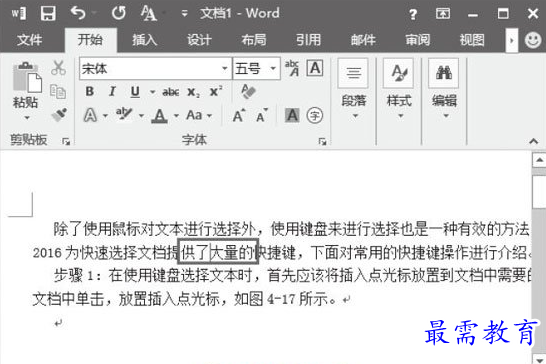This screenshot has width=546, height=364.
Task: Open the 编辑 editing group
Action: [444, 89]
